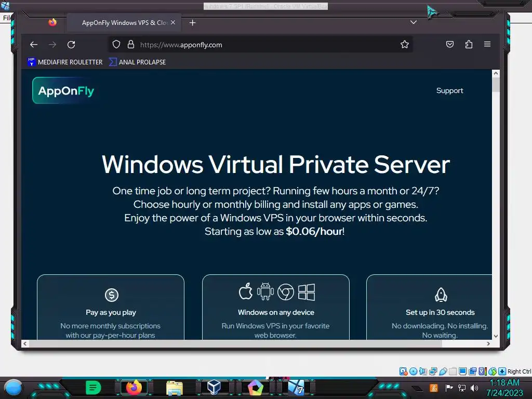Click the Windows logo icon in card
The width and height of the screenshot is (532, 399).
coord(307,292)
